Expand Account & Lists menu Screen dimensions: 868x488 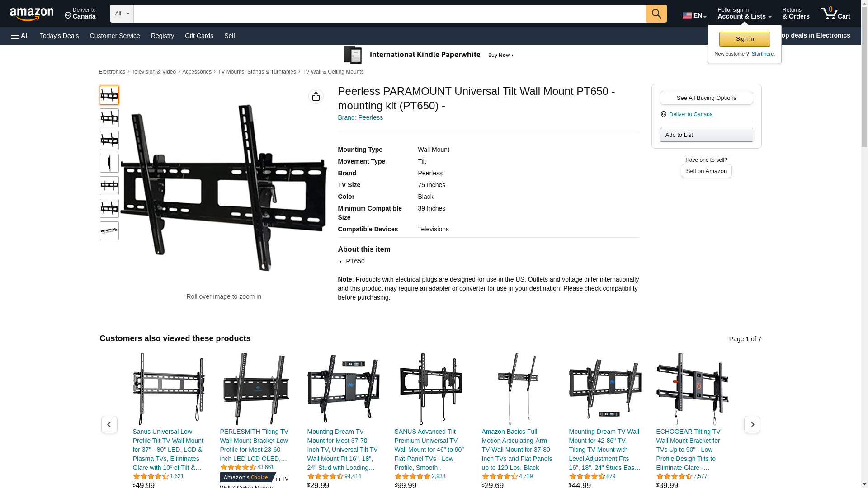(745, 14)
